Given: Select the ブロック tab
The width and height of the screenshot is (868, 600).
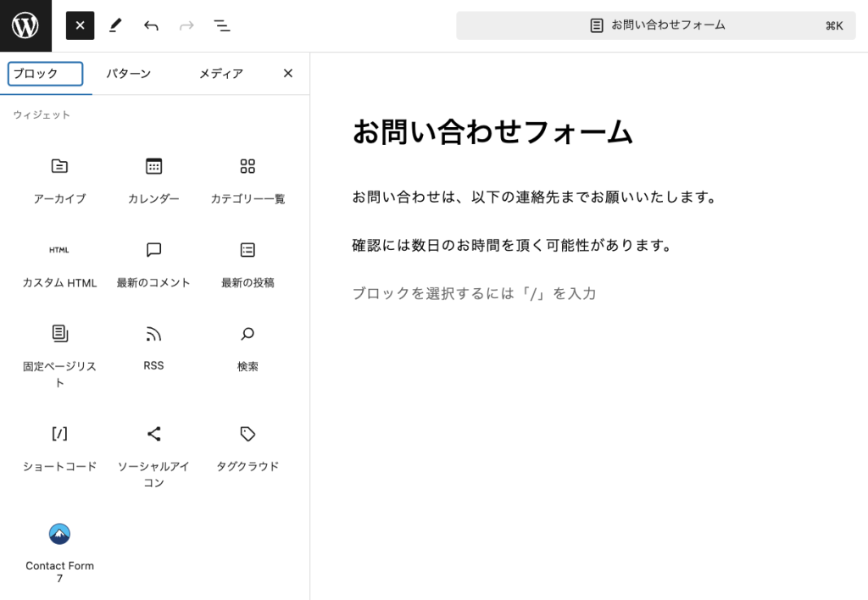Looking at the screenshot, I should click(x=44, y=74).
